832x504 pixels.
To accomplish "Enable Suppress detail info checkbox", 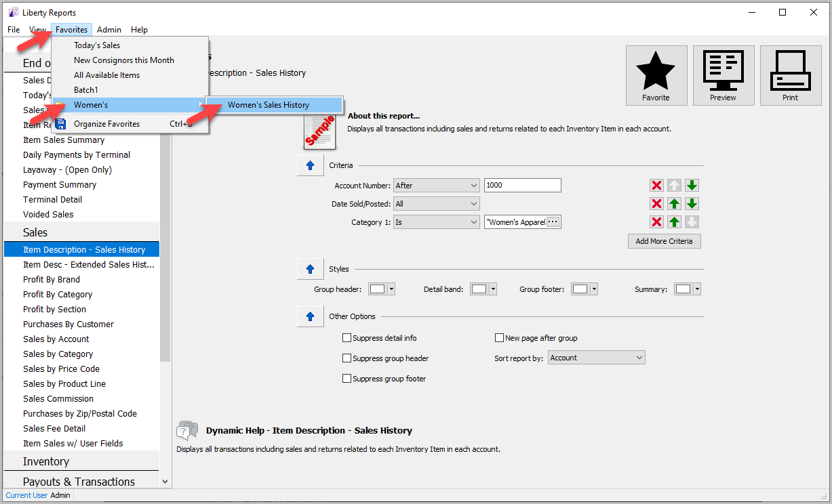I will pyautogui.click(x=347, y=338).
